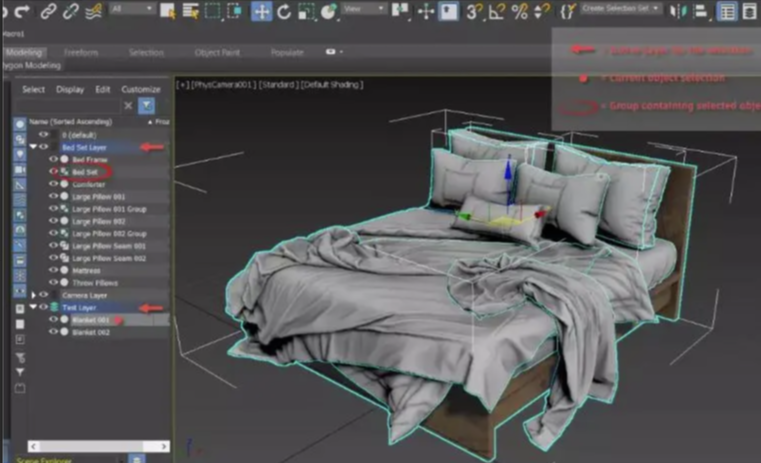The height and width of the screenshot is (463, 761).
Task: Hide the Comforter object via eye icon
Action: click(x=54, y=184)
